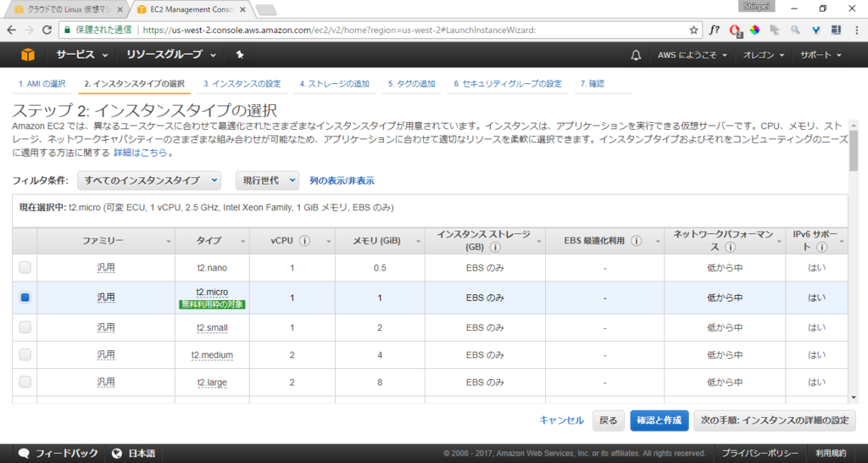
Task: Click the globe language icon
Action: (117, 453)
